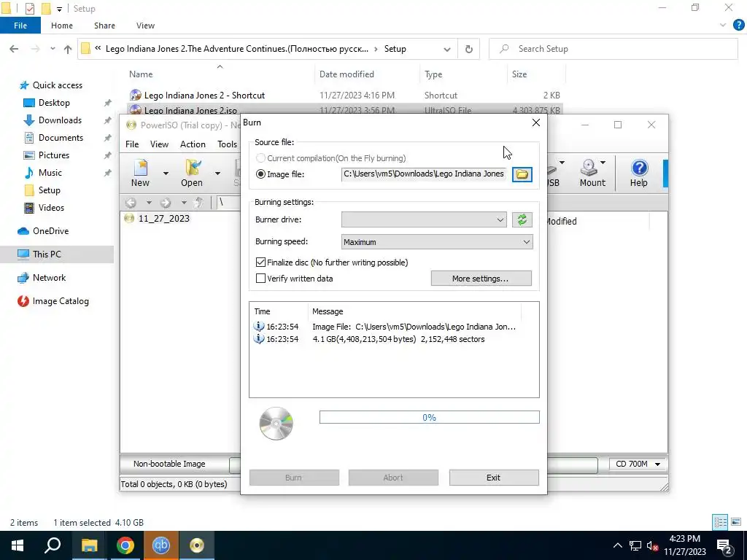Open Network in the Explorer sidebar
Screen dimensions: 747x560
(42, 278)
